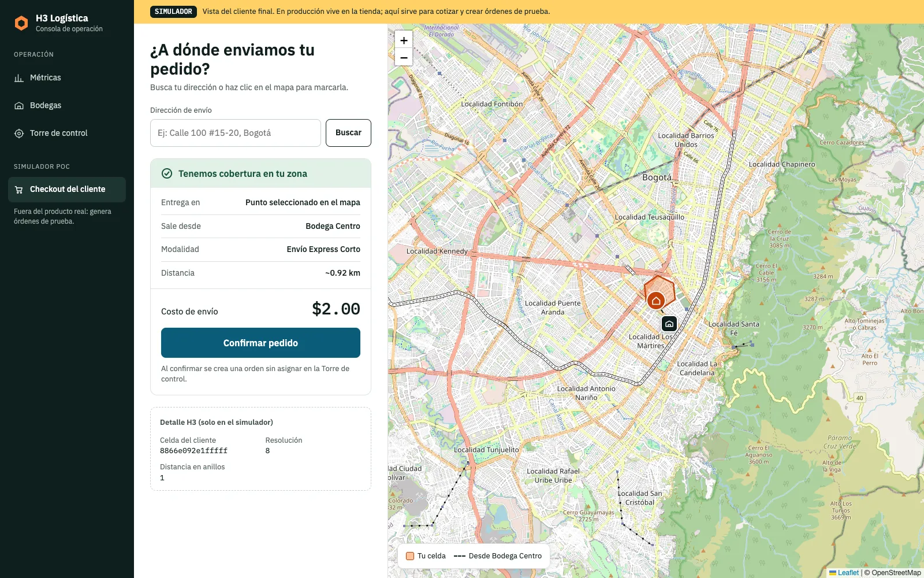Click the Buscar button

click(348, 133)
